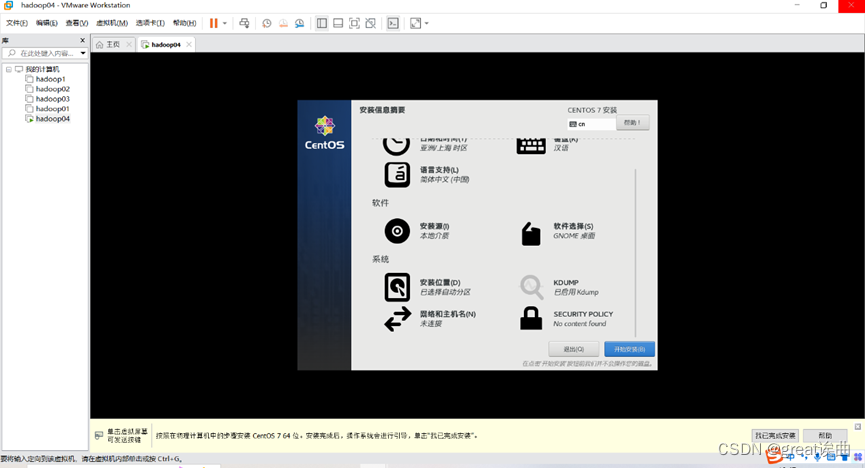The height and width of the screenshot is (468, 865).
Task: Open the 安装源(I) disc icon
Action: [x=397, y=231]
